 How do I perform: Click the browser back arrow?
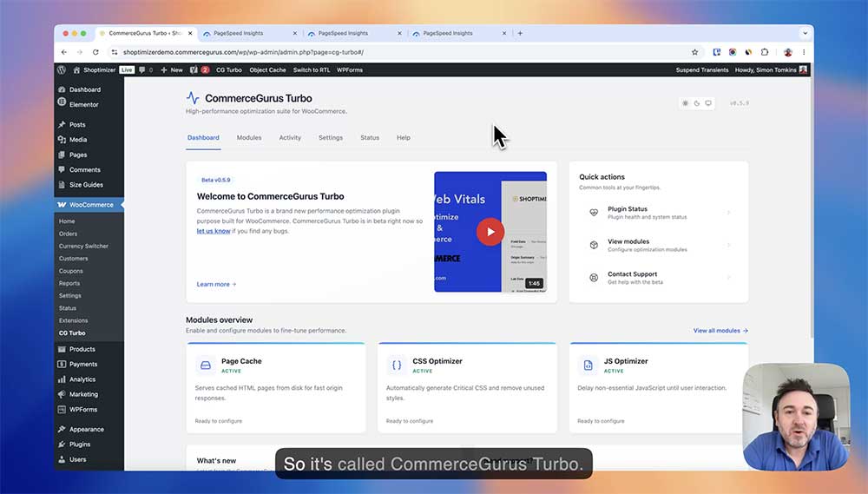64,52
